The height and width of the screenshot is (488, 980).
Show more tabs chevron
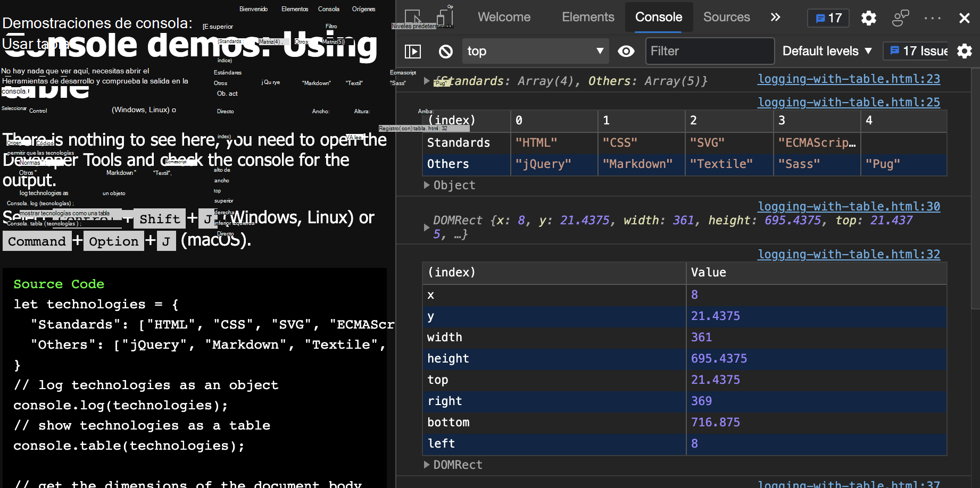[x=775, y=17]
